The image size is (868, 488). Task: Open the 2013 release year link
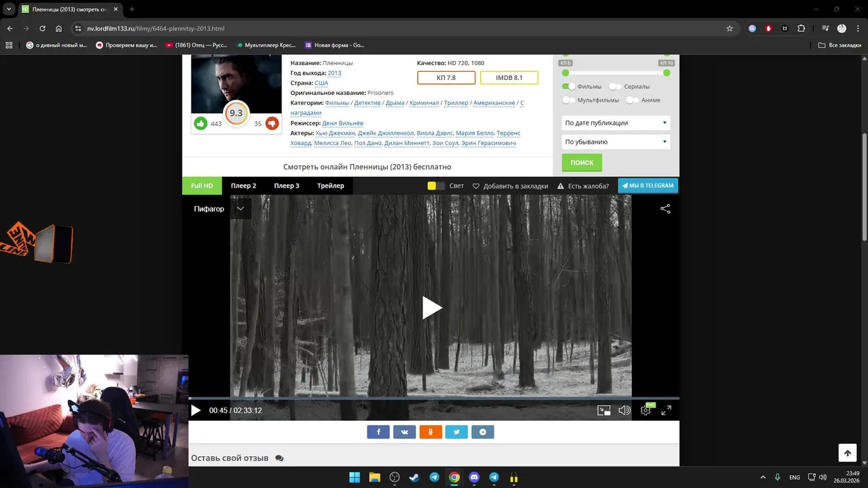(334, 73)
